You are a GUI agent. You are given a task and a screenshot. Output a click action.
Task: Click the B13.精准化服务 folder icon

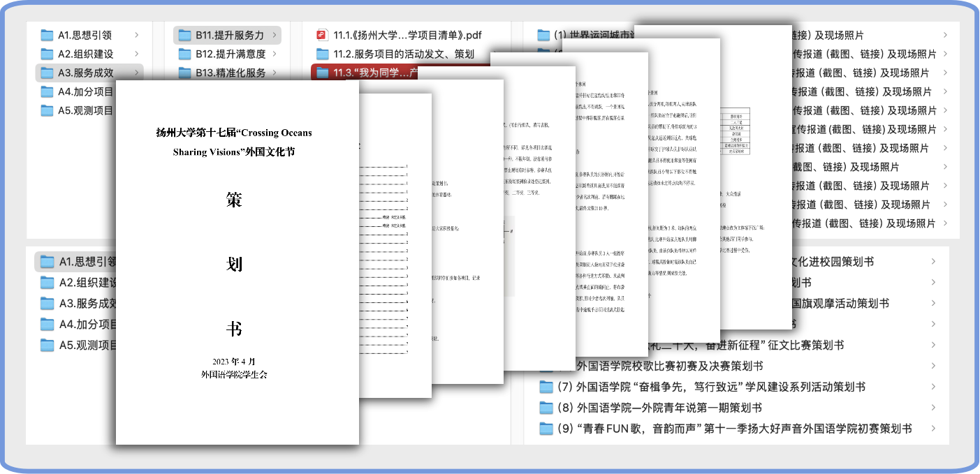pyautogui.click(x=184, y=73)
